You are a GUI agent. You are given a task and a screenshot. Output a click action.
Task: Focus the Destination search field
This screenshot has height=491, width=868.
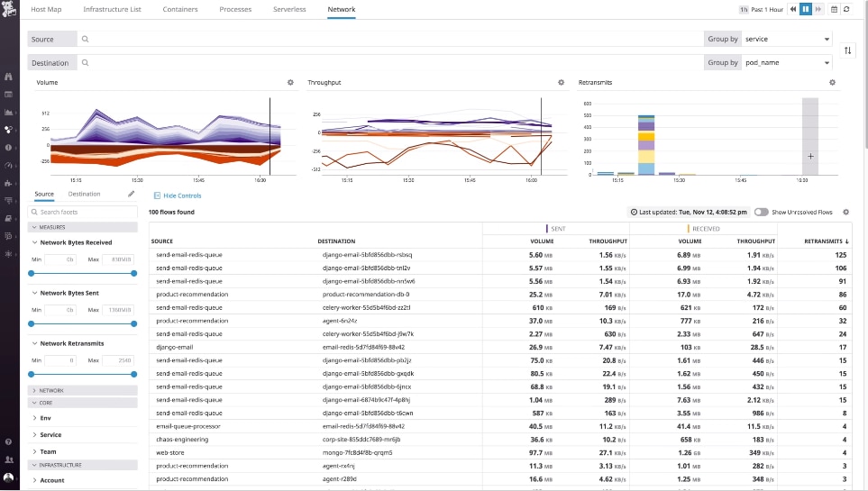pos(390,62)
